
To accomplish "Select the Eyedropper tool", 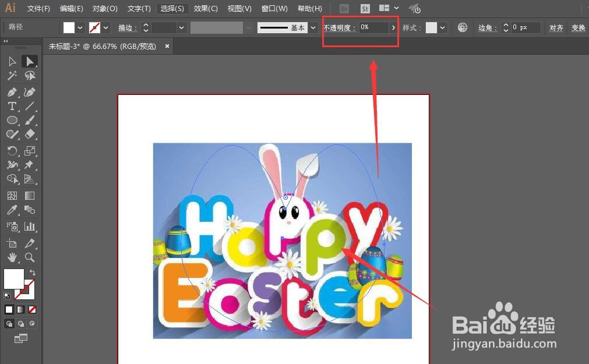I will coord(12,210).
